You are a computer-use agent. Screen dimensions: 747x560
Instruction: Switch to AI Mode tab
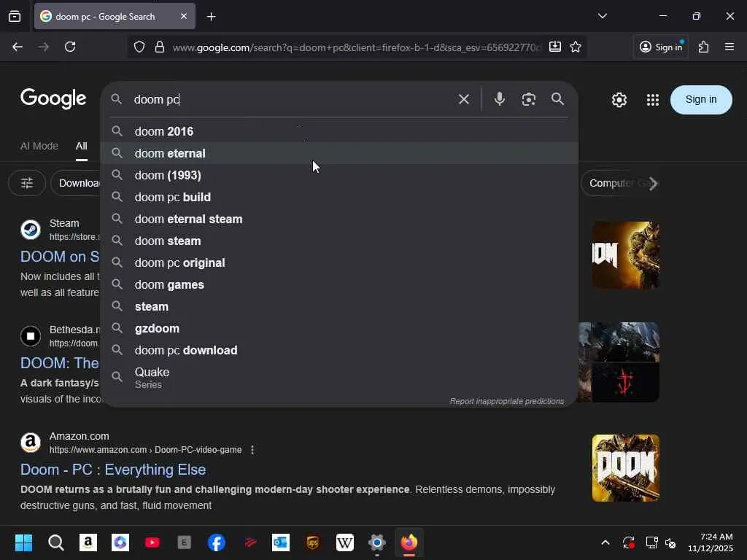39,146
